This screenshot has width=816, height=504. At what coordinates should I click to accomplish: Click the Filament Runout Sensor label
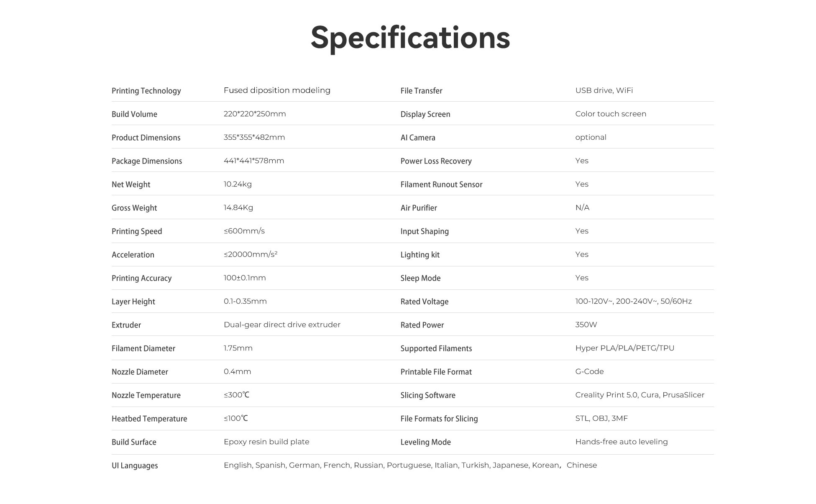pos(441,184)
